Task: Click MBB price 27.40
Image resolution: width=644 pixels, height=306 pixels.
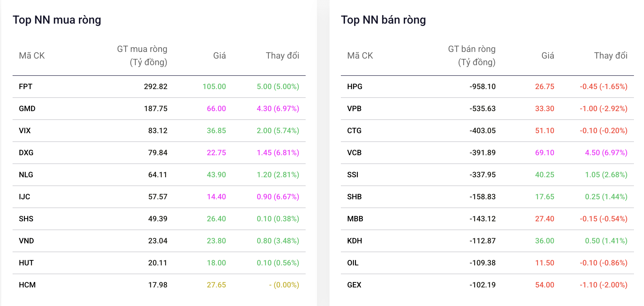Action: point(545,219)
